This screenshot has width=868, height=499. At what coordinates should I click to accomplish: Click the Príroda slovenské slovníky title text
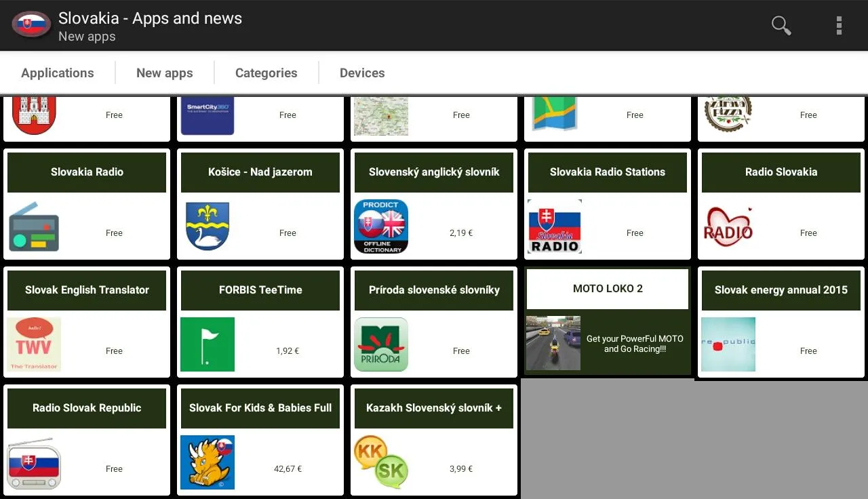click(x=434, y=290)
